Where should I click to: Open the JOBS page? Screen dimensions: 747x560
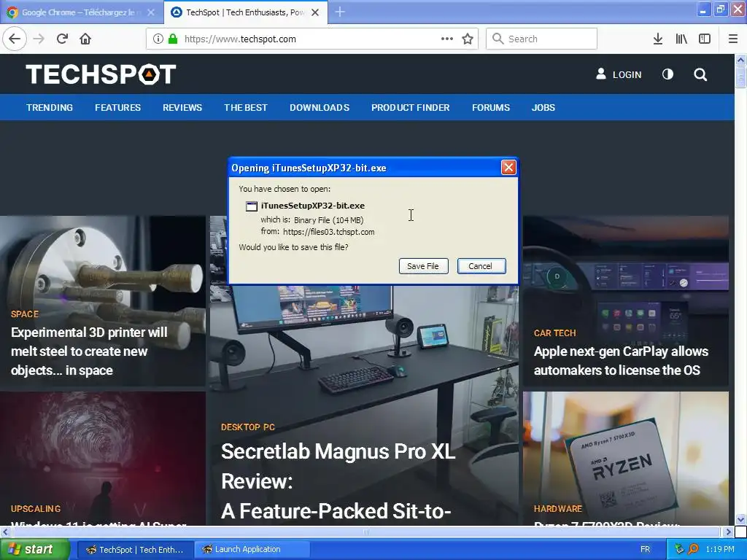[543, 108]
